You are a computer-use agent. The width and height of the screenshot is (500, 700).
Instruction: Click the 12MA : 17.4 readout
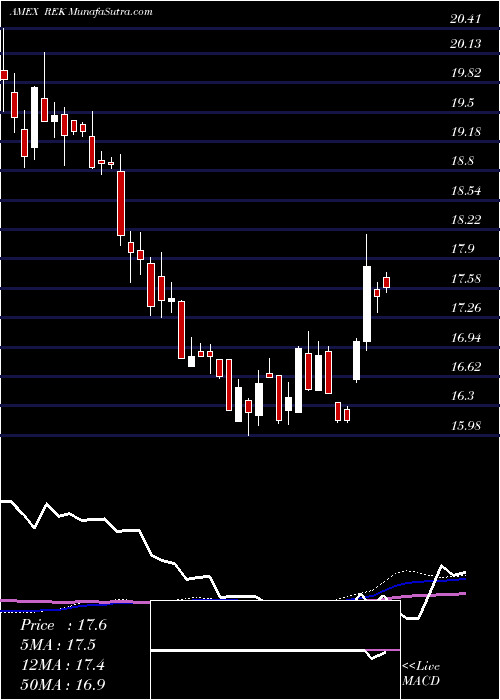pos(62,665)
